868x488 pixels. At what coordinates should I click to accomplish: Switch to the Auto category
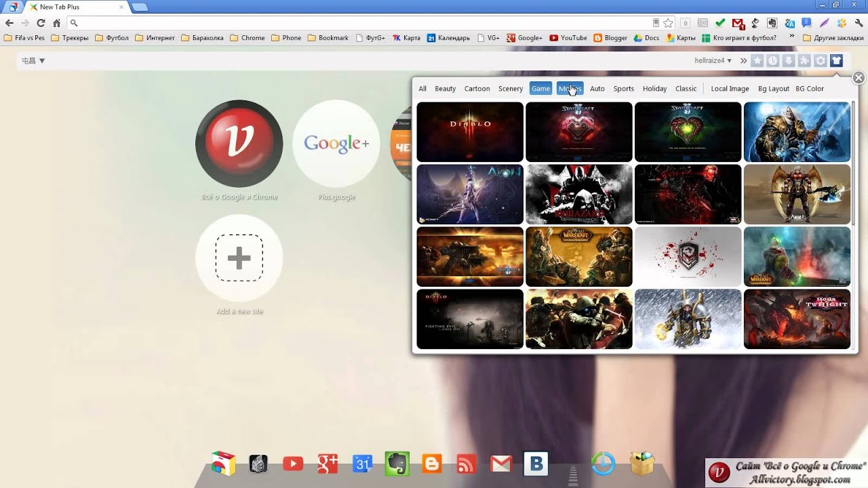pyautogui.click(x=597, y=89)
